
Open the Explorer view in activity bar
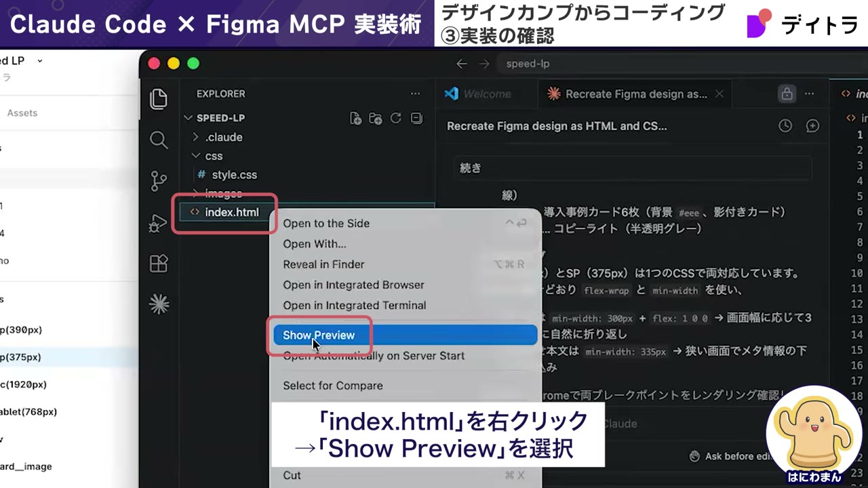tap(159, 100)
